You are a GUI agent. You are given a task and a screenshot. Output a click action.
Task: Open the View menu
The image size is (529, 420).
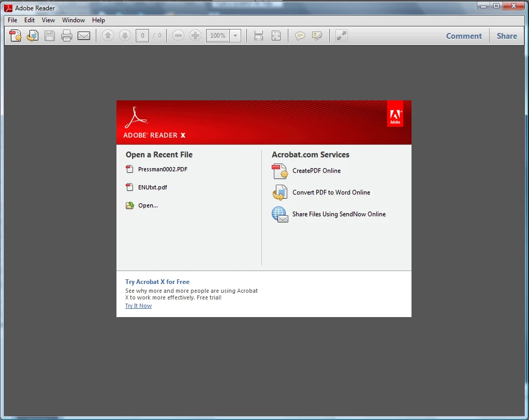48,20
